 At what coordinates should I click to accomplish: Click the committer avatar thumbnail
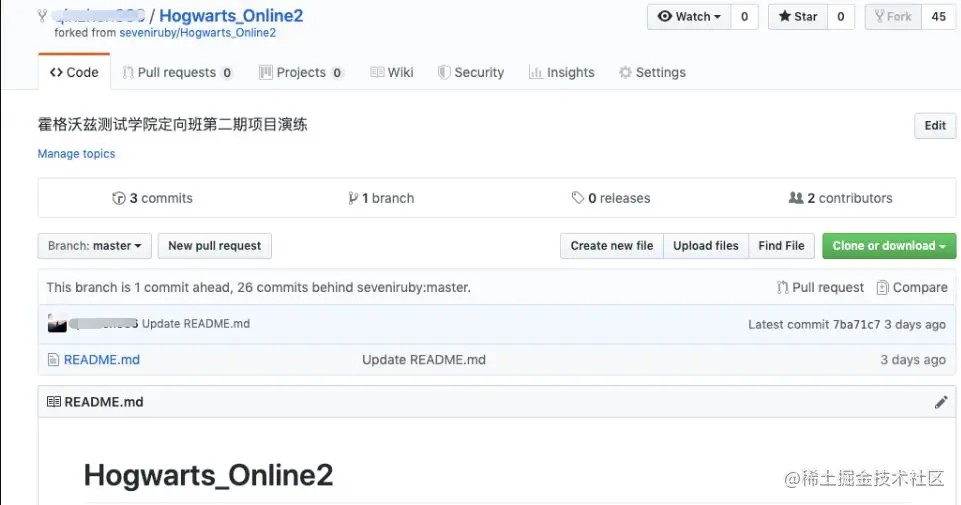(x=57, y=323)
